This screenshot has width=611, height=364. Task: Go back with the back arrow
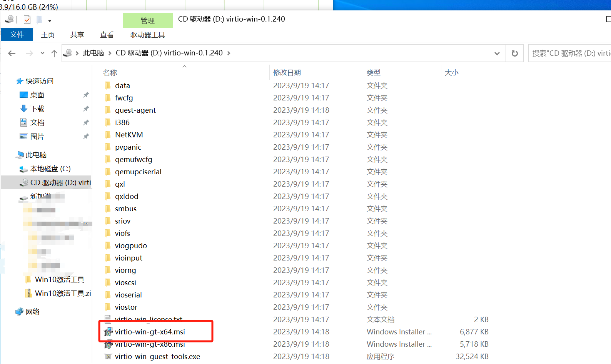click(12, 53)
